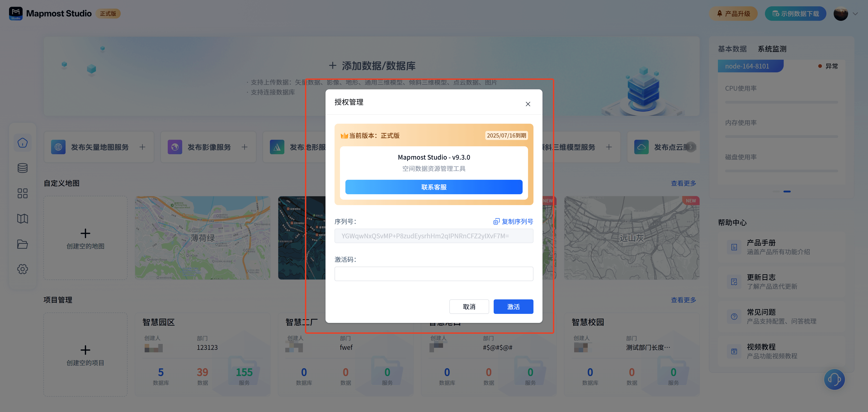Screen dimensions: 868x412
Task: Expand the user avatar dropdown arrow
Action: 855,14
